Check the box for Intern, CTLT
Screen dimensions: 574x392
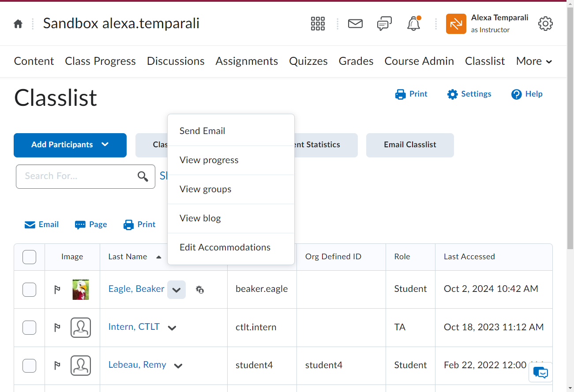pyautogui.click(x=29, y=328)
